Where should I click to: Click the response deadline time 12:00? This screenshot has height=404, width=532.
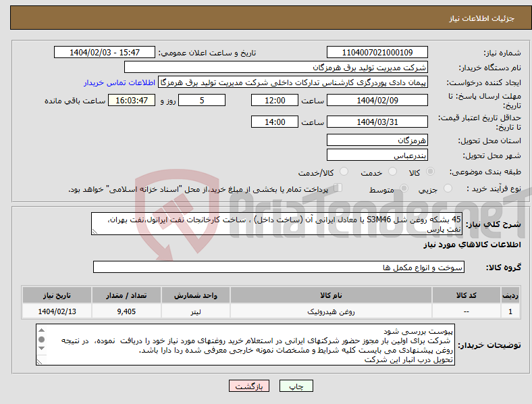pos(275,100)
